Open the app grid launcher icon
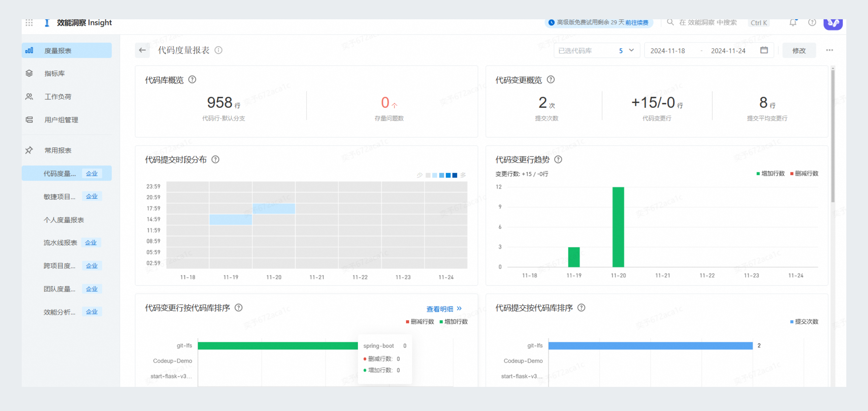868x411 pixels. pos(29,23)
